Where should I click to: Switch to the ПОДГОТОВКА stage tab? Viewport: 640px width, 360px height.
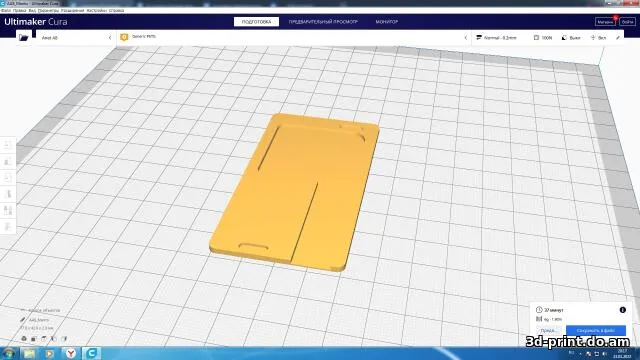coord(256,22)
